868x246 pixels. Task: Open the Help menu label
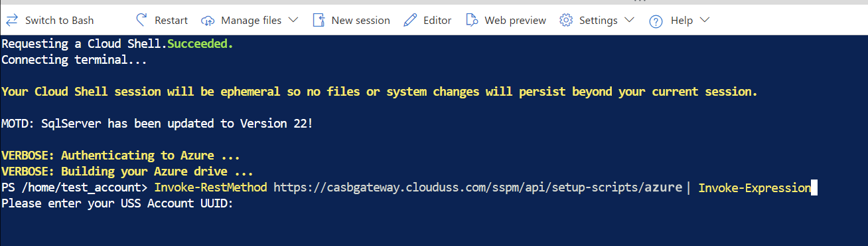coord(682,21)
